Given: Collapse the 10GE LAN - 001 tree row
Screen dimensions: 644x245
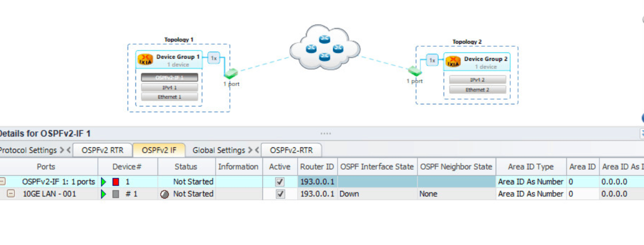Looking at the screenshot, I should [11, 194].
